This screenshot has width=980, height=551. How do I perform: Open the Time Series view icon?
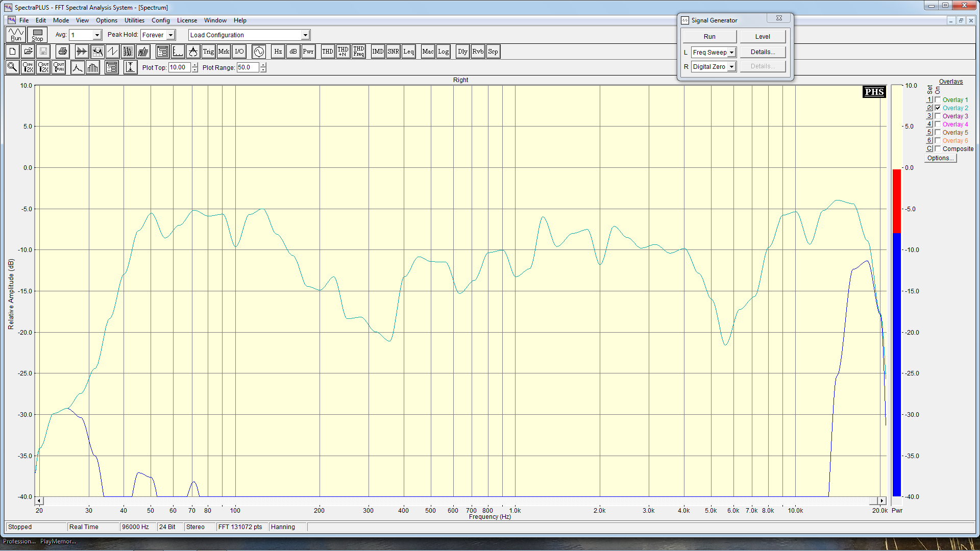pyautogui.click(x=82, y=52)
